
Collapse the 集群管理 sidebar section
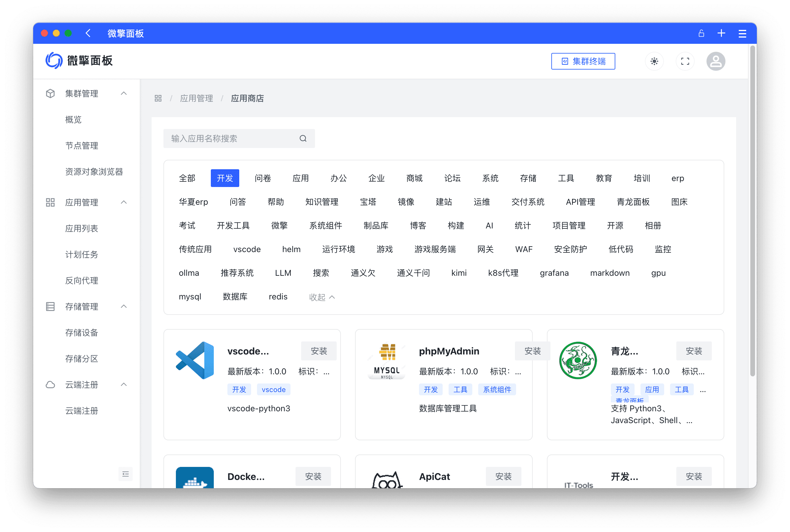click(123, 93)
